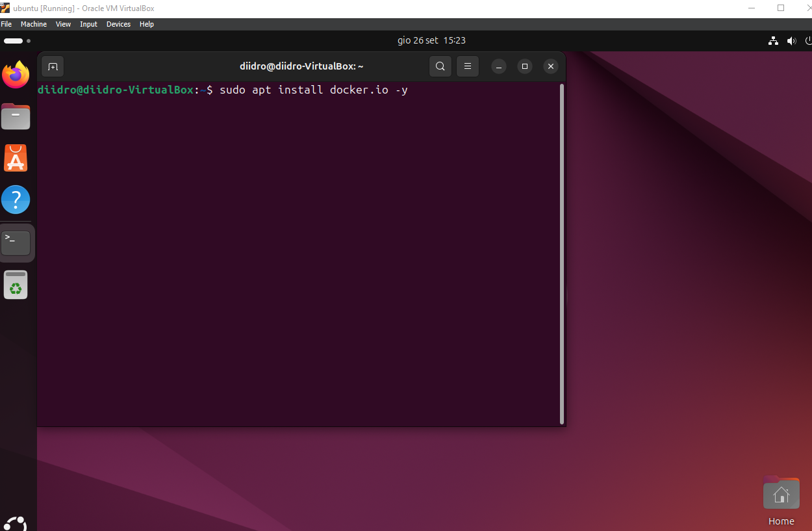Viewport: 812px width, 531px height.
Task: Expand the Devices menu in VirtualBox
Action: tap(118, 24)
